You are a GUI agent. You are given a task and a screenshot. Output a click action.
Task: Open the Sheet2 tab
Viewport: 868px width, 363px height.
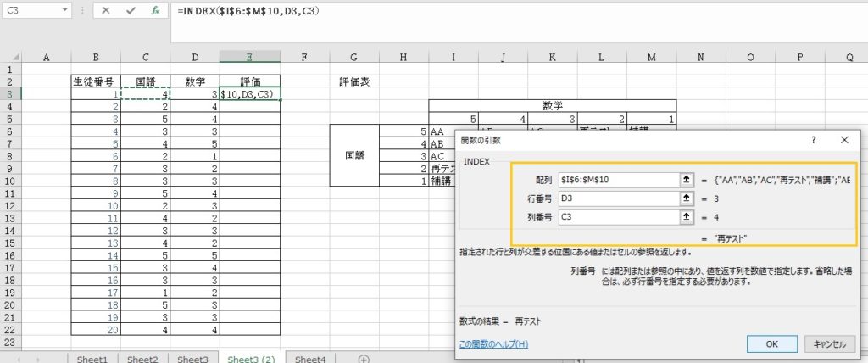pyautogui.click(x=142, y=359)
